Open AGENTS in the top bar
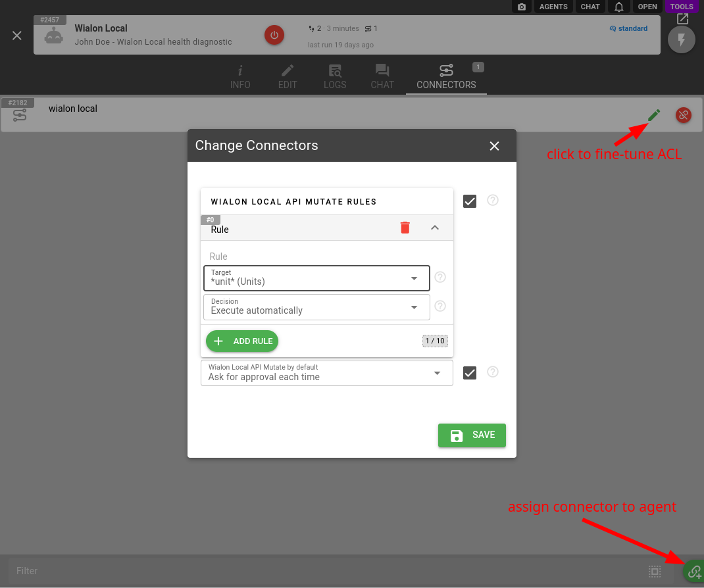This screenshot has width=704, height=588. (553, 7)
